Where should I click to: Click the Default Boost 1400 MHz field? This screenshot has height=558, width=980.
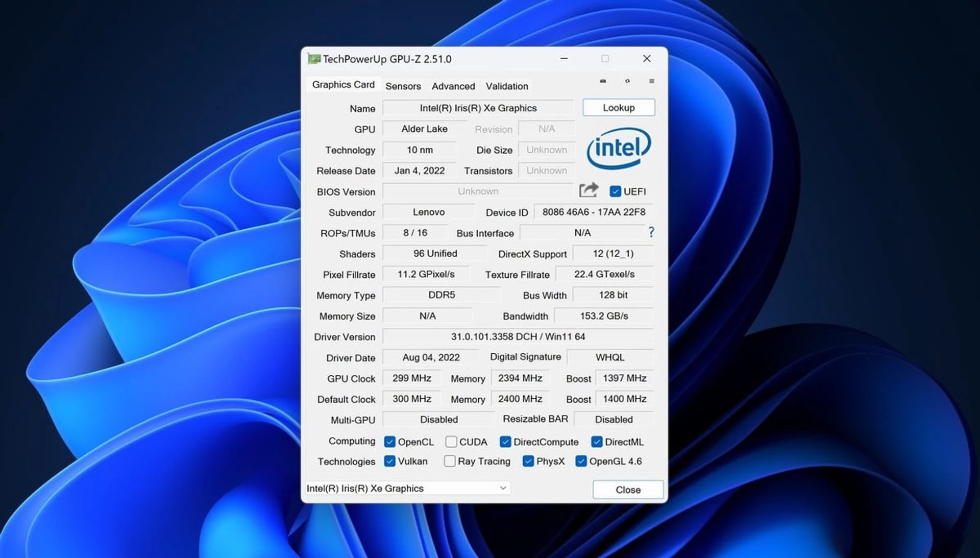tap(625, 399)
